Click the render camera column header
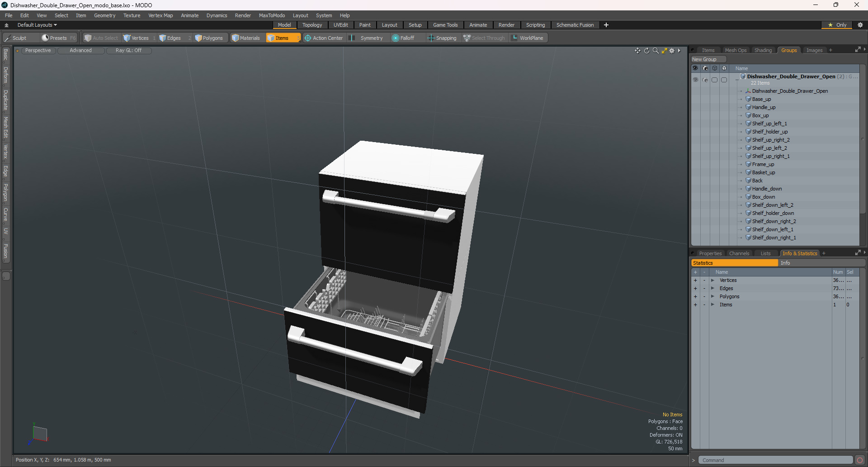This screenshot has height=467, width=868. pos(705,68)
